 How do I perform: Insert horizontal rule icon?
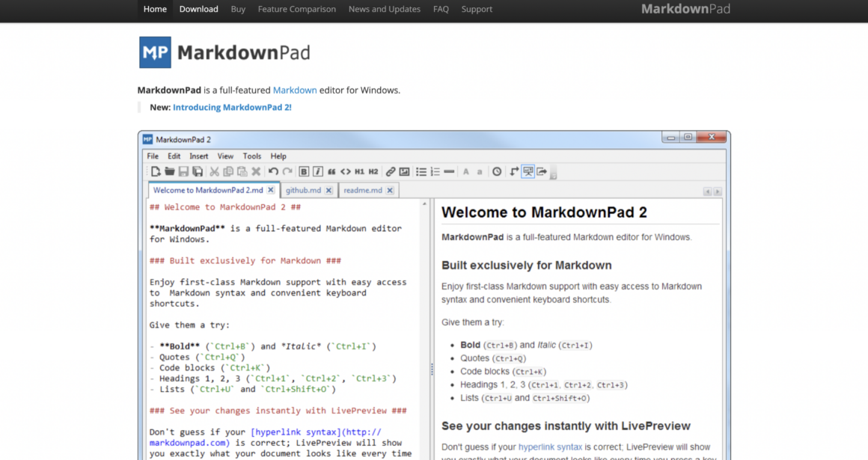pos(449,171)
